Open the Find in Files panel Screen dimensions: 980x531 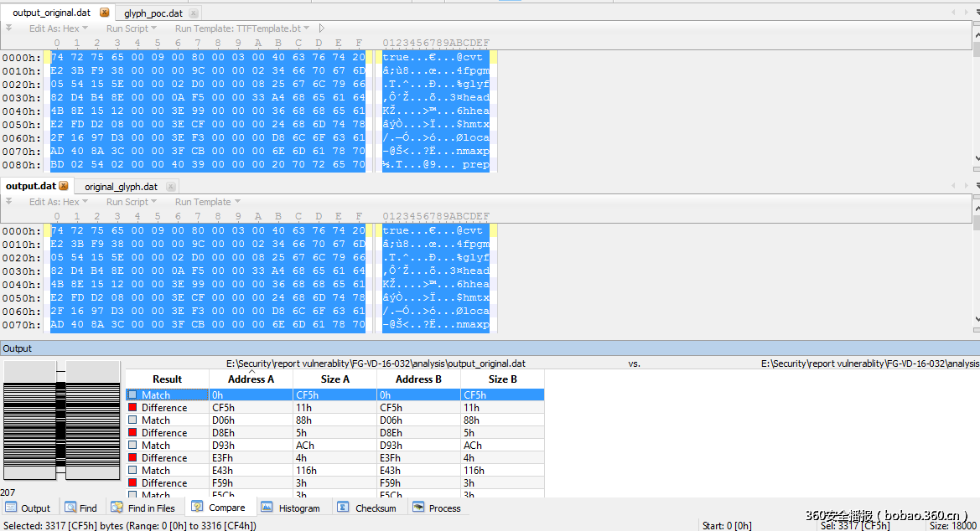point(144,508)
